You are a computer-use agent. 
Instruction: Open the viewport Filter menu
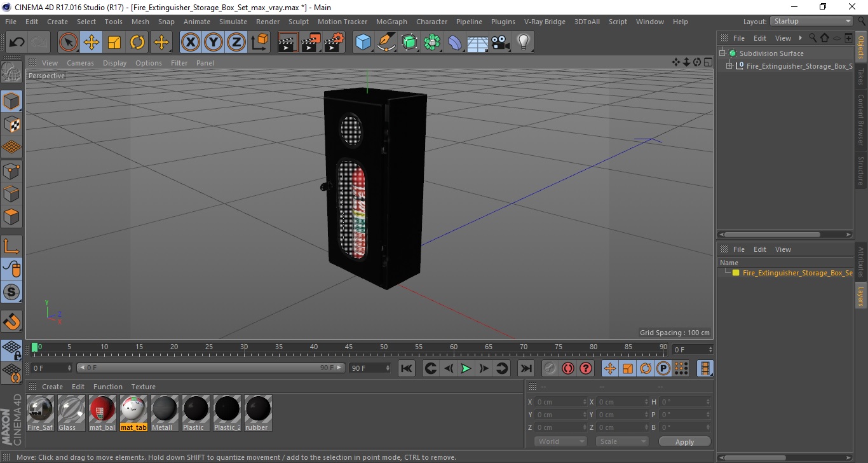click(179, 63)
